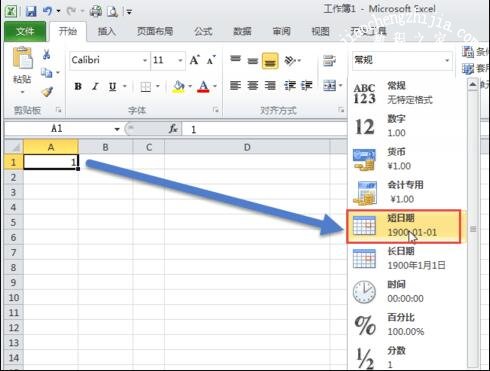Decrease font size with the small A icon
The height and width of the screenshot is (371, 490).
tap(211, 60)
